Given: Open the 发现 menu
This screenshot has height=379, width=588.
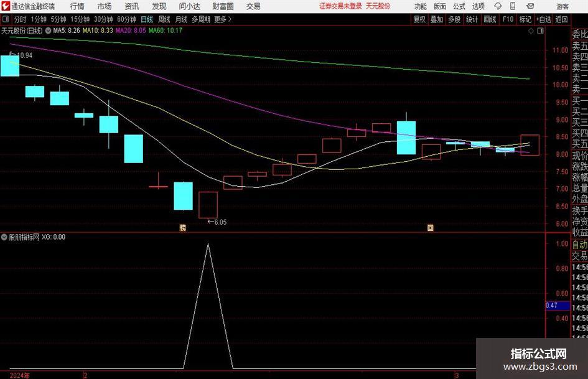Looking at the screenshot, I should (x=159, y=6).
